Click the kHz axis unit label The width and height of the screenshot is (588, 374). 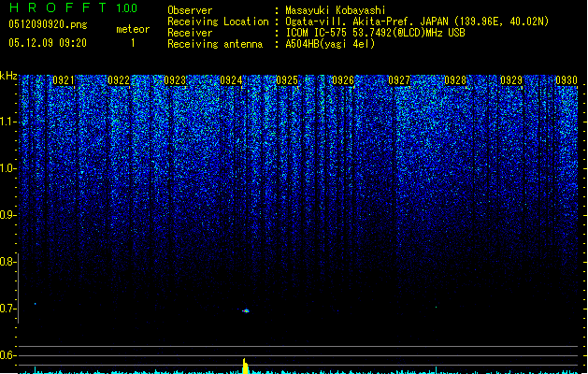(x=8, y=76)
